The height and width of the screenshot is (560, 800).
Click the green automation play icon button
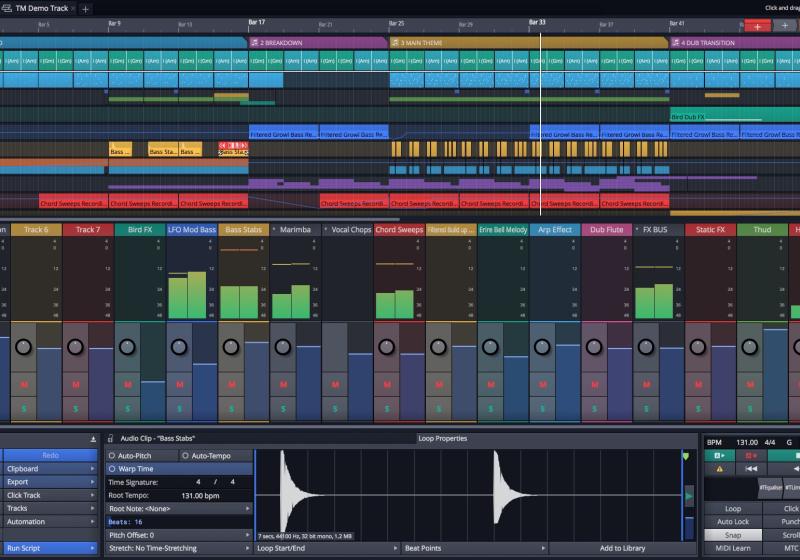click(x=719, y=455)
